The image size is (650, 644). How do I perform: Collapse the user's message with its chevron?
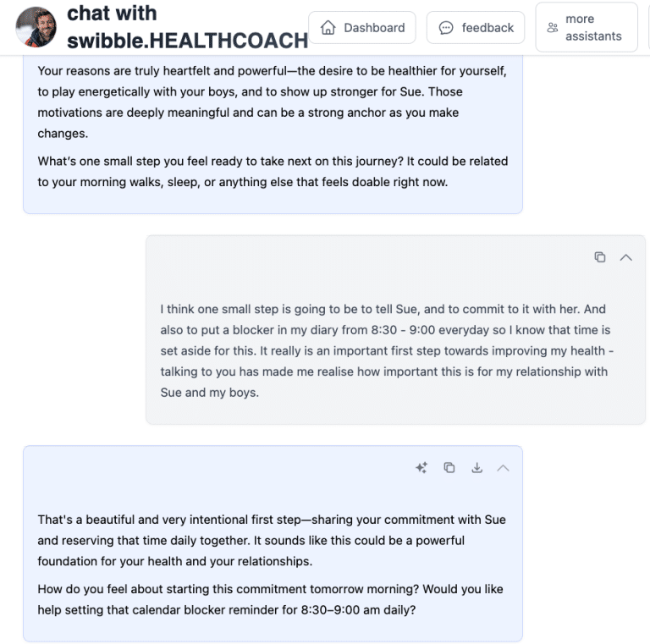tap(626, 257)
